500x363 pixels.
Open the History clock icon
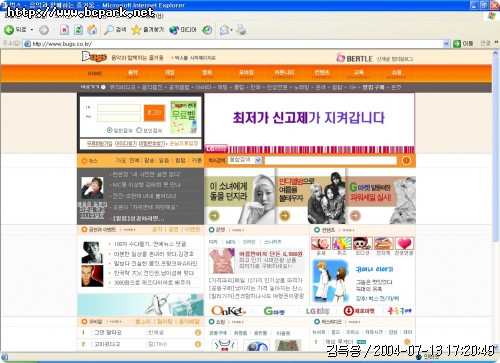click(207, 30)
